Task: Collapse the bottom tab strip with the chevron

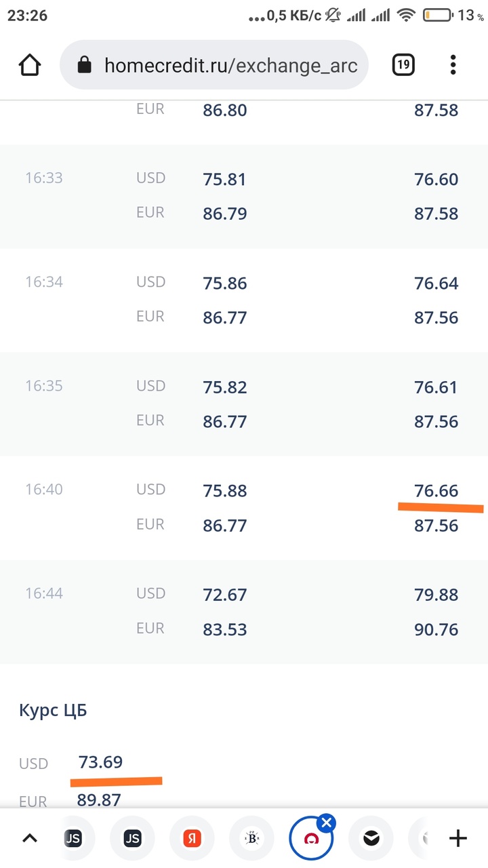Action: [30, 839]
